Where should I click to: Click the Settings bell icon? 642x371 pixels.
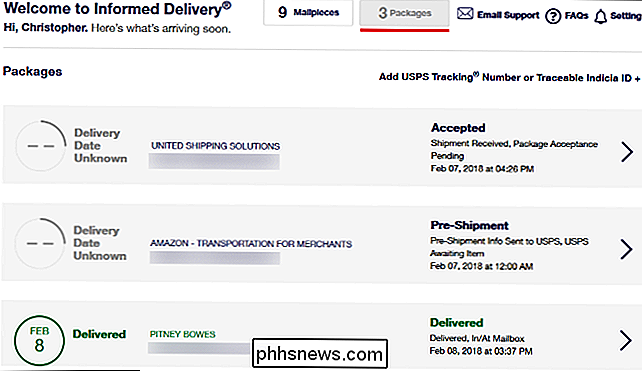[600, 17]
